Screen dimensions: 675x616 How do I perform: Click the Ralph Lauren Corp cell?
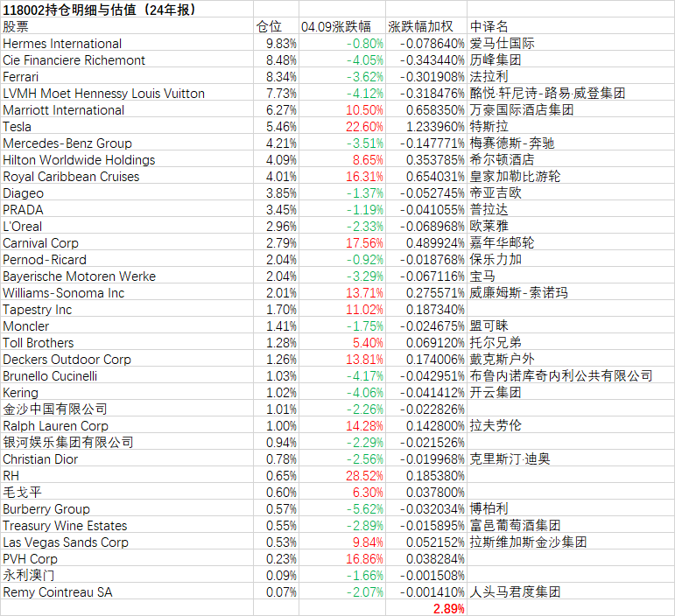click(127, 425)
